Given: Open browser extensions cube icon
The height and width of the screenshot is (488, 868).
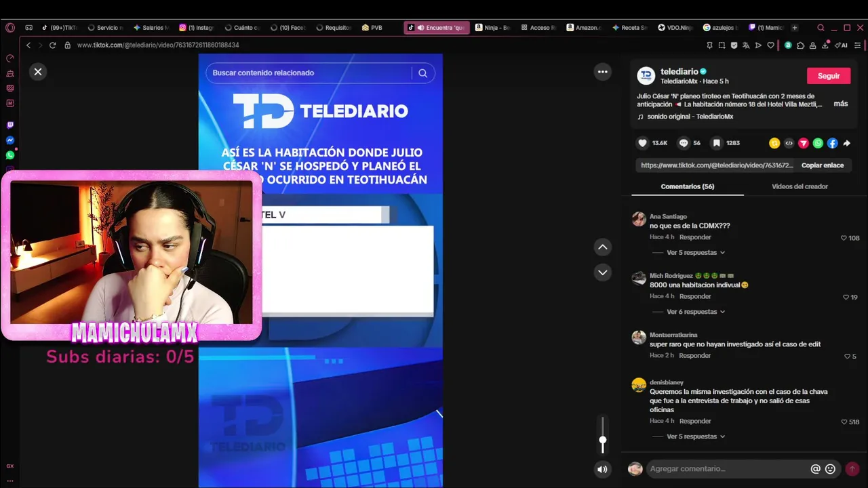Looking at the screenshot, I should point(801,45).
